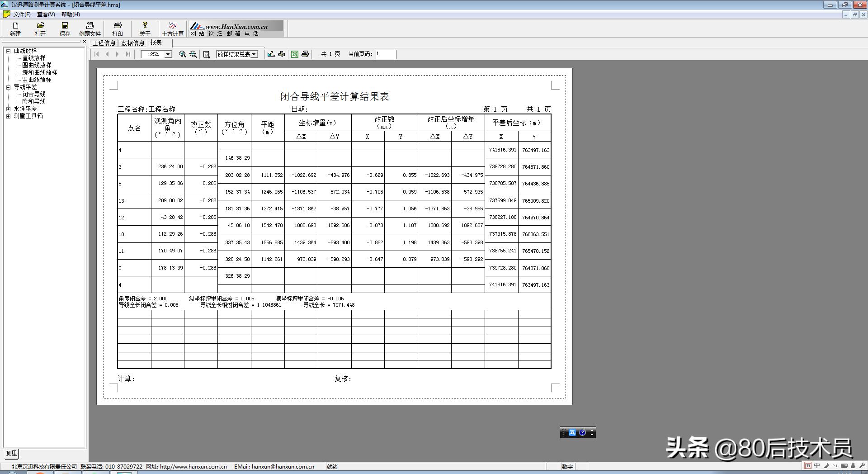Click the 数字 indicator in the status bar

[567, 467]
